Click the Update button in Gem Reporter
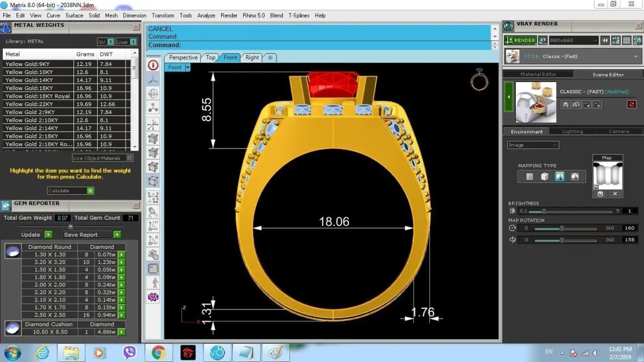The height and width of the screenshot is (362, 644). pyautogui.click(x=36, y=234)
